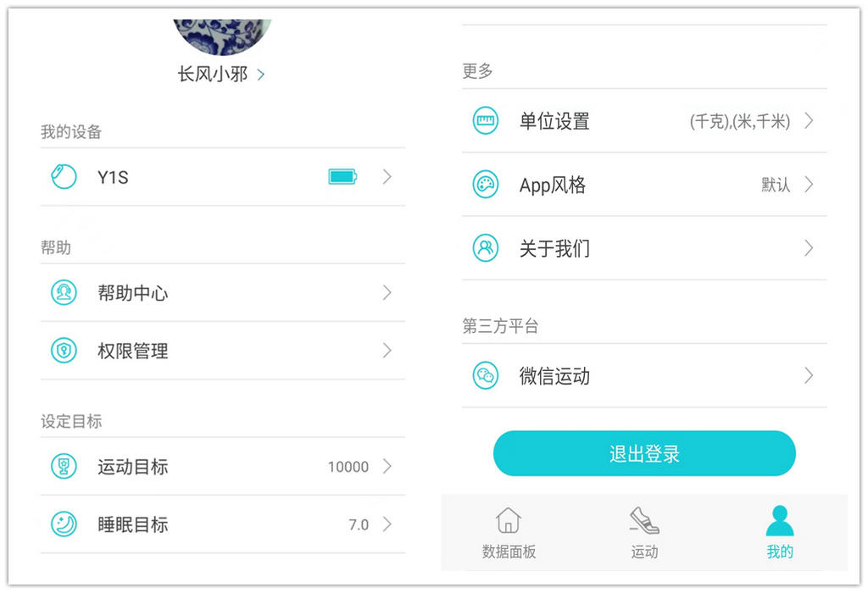Click the App风格 palette icon

(485, 184)
